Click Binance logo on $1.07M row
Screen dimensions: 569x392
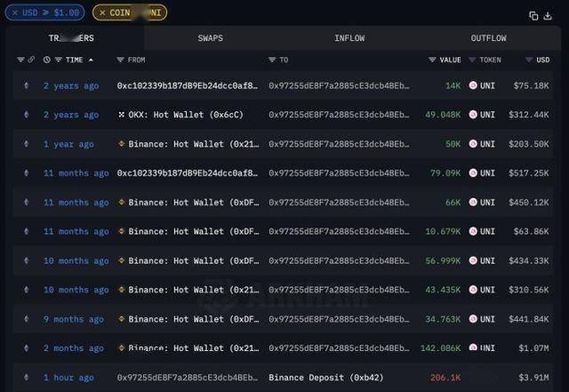[121, 348]
